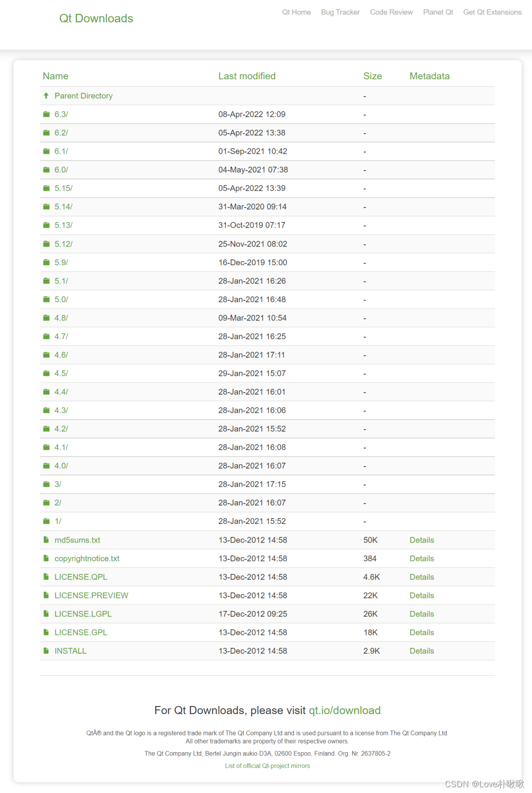Click the folder icon beside 1/
Image resolution: width=532 pixels, height=793 pixels.
click(46, 521)
